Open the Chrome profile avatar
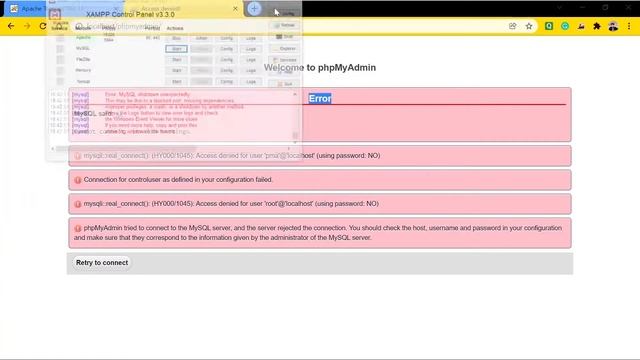640x360 pixels. pos(613,26)
